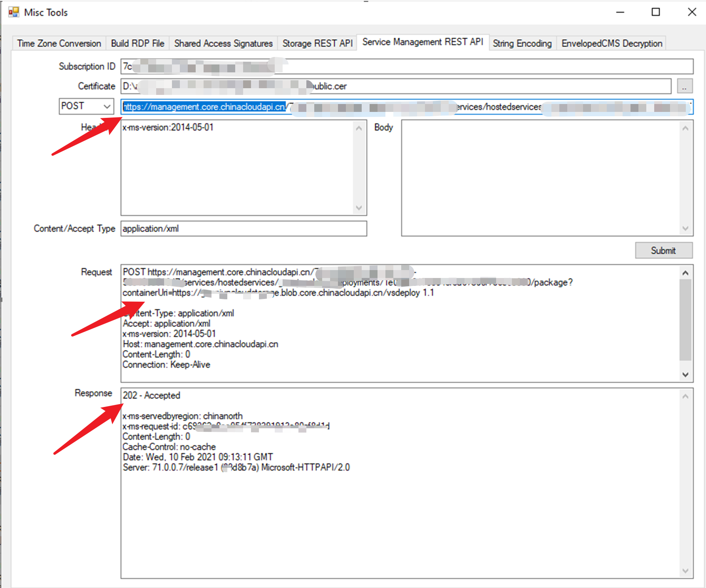Click the Certificate browse button

(684, 86)
